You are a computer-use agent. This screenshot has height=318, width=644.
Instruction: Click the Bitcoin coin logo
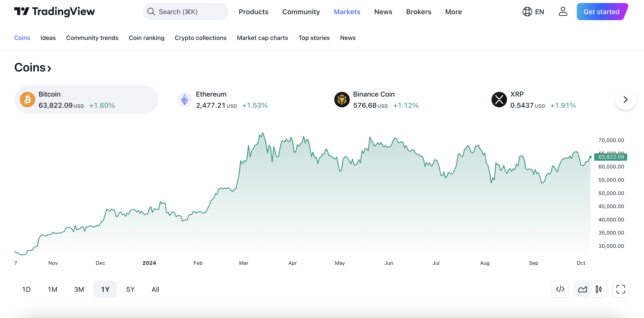click(27, 100)
